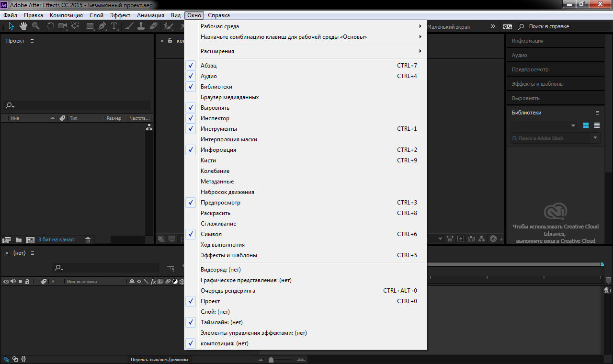Open the library selection dropdown
Image resolution: width=613 pixels, height=364 pixels.
pyautogui.click(x=544, y=125)
